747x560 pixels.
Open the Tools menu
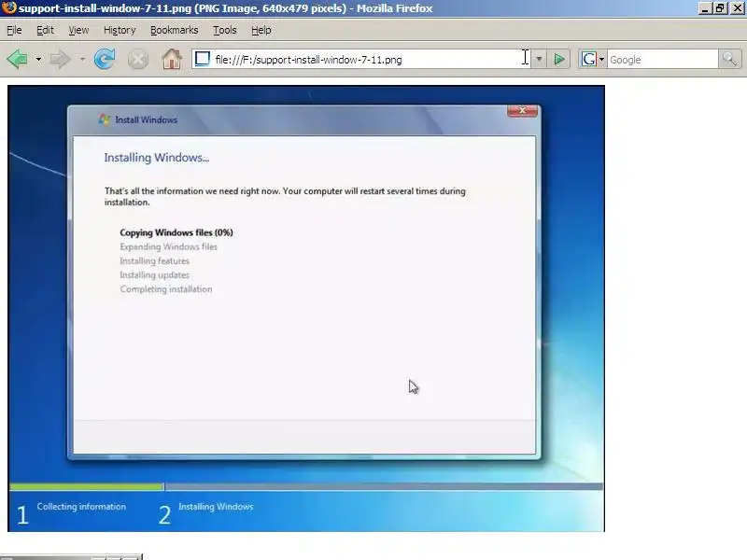click(x=225, y=30)
